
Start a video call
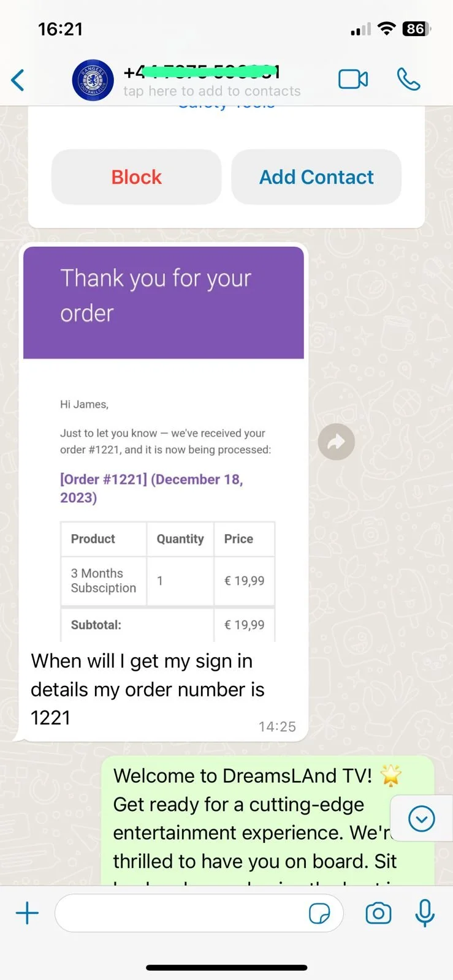point(353,80)
